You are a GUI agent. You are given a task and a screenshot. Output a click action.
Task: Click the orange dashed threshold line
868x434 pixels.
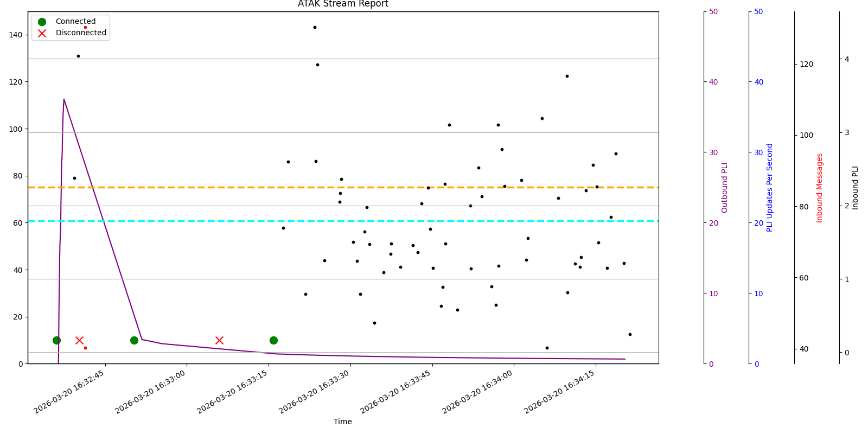click(x=380, y=187)
